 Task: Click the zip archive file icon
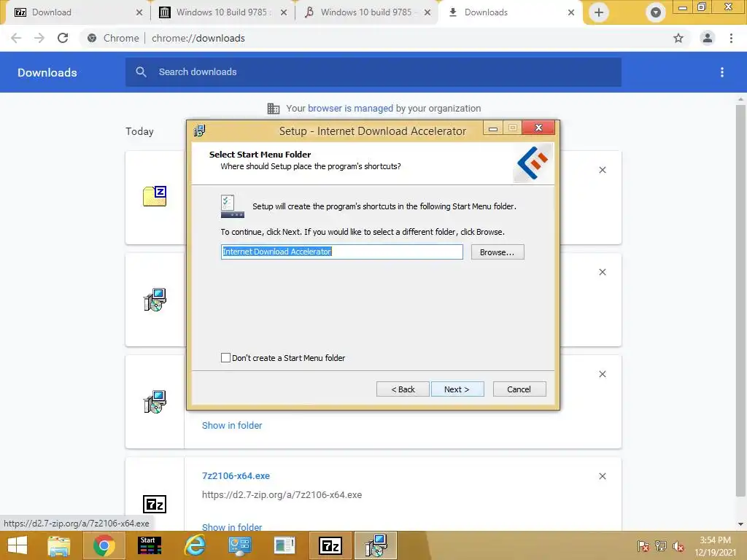tap(155, 195)
